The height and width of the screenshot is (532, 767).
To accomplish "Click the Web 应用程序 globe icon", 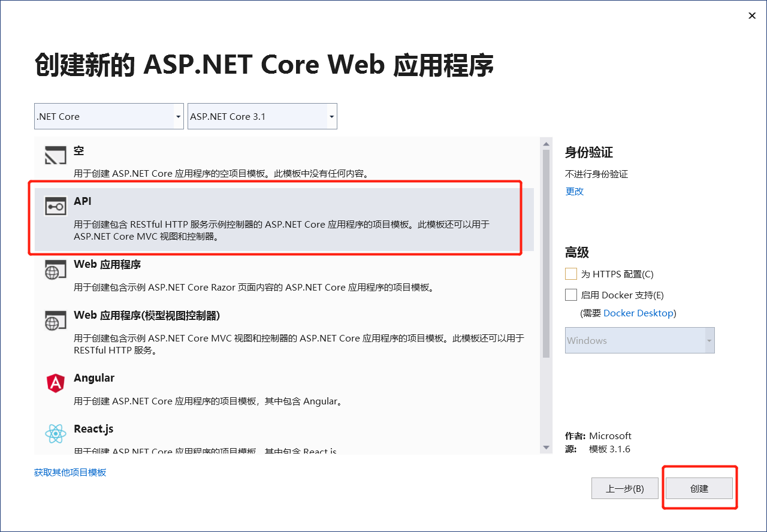I will [x=56, y=269].
